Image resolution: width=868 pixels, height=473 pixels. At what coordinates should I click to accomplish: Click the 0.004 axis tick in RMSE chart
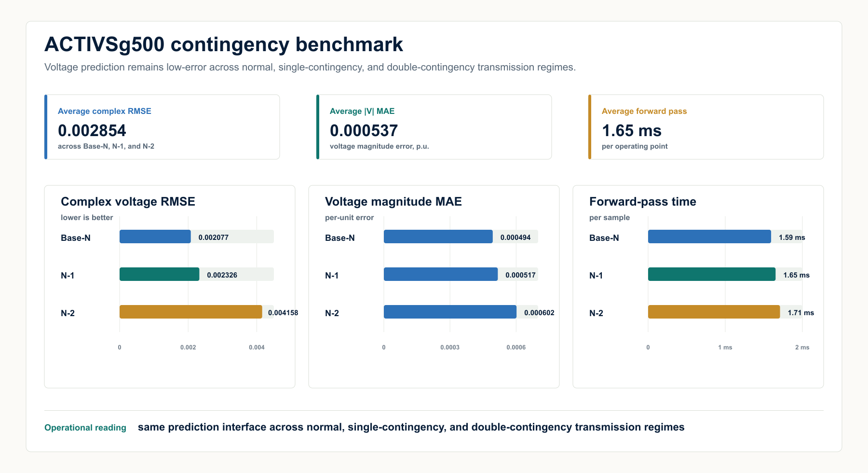point(257,348)
